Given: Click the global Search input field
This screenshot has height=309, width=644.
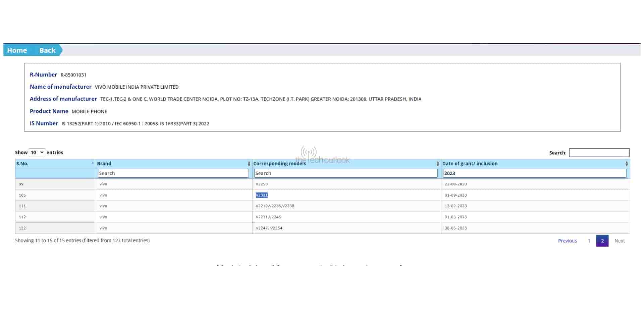Looking at the screenshot, I should point(599,153).
